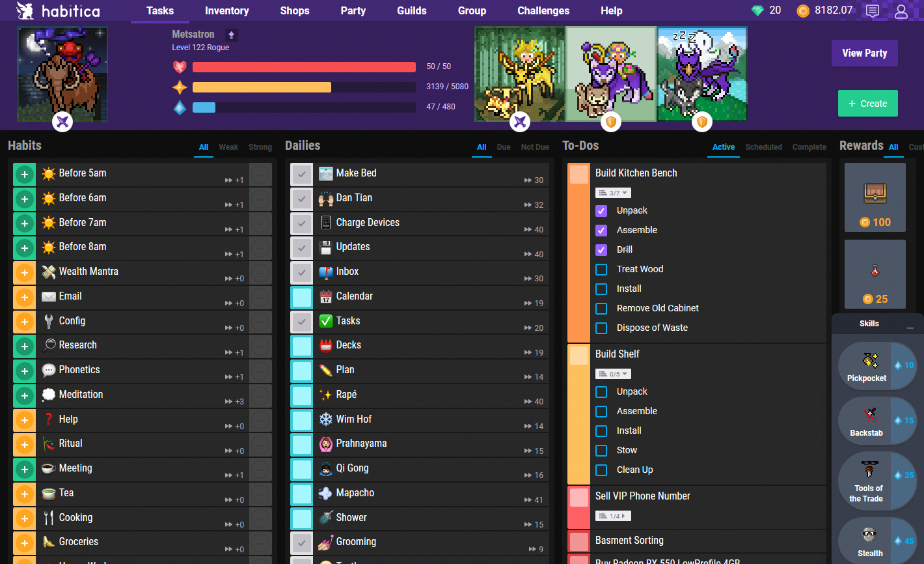
Task: Filter Dailies by Due
Action: [503, 147]
